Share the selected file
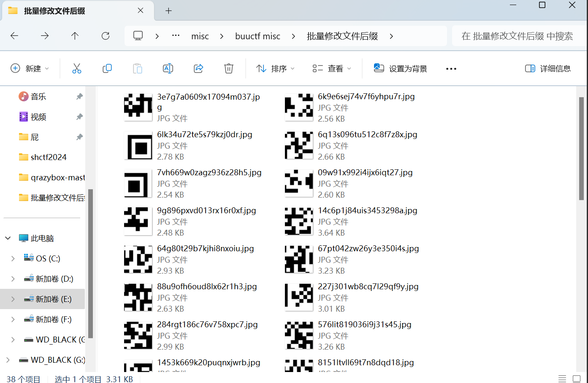Screen dimensions: 588x383 (198, 68)
